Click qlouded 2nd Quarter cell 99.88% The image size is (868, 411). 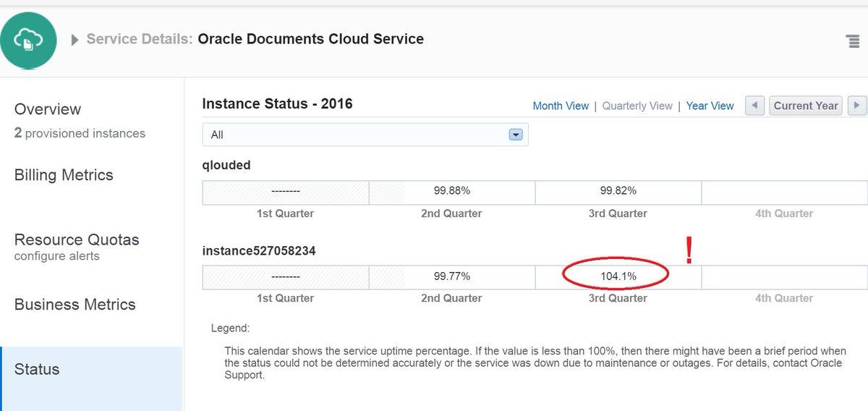tap(452, 192)
